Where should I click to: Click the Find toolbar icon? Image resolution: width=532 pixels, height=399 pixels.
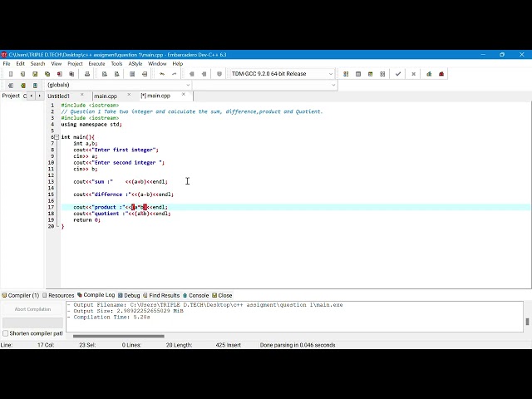[x=105, y=74]
